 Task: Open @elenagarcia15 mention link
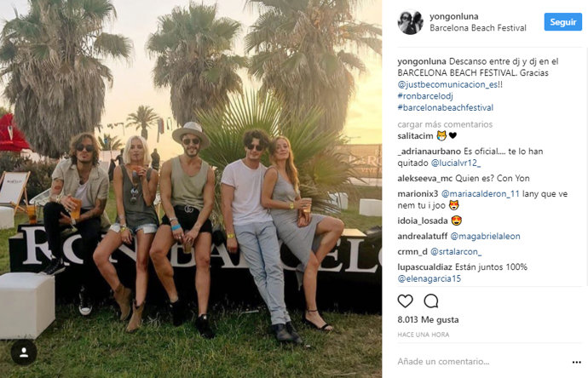tap(429, 278)
